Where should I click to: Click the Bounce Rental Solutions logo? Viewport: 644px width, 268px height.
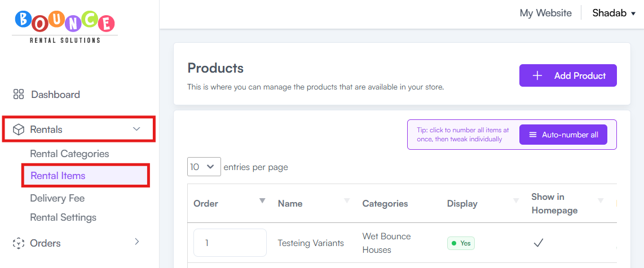64,26
